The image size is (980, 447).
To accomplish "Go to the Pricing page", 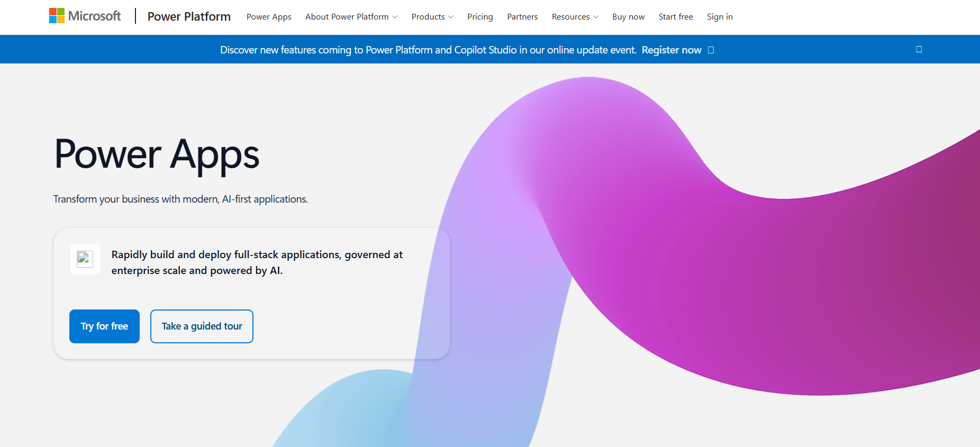I will [x=480, y=17].
